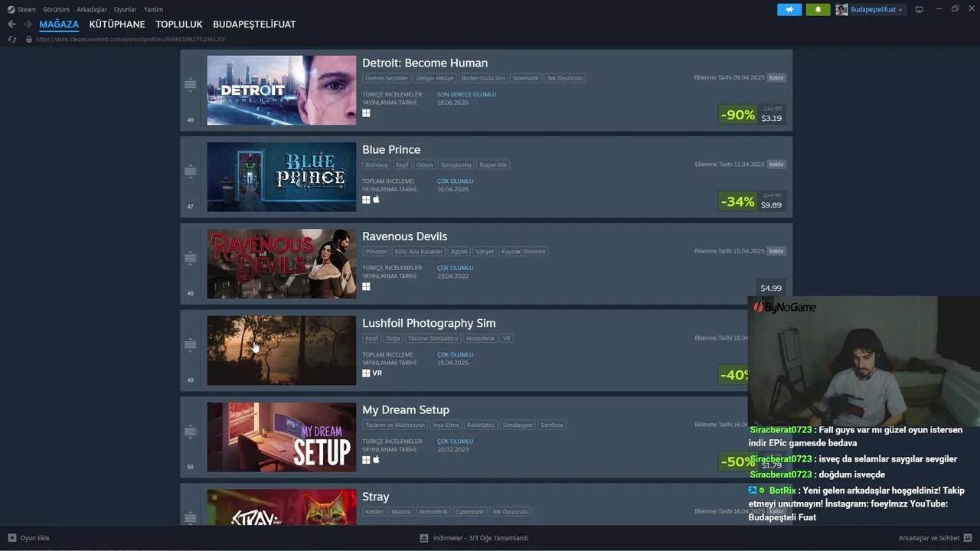Expand the Budapeştelifuat account dropdown

point(870,10)
